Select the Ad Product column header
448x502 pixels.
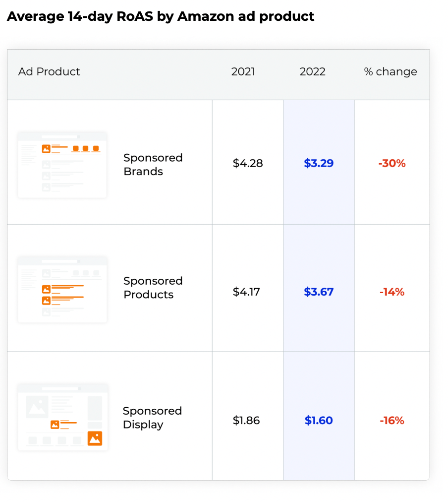[x=49, y=71]
